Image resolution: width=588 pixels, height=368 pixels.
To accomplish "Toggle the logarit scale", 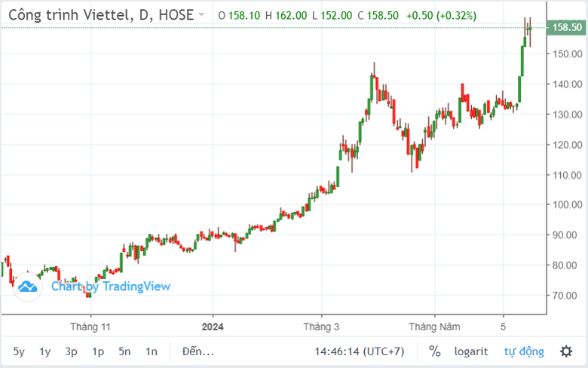I will click(470, 351).
